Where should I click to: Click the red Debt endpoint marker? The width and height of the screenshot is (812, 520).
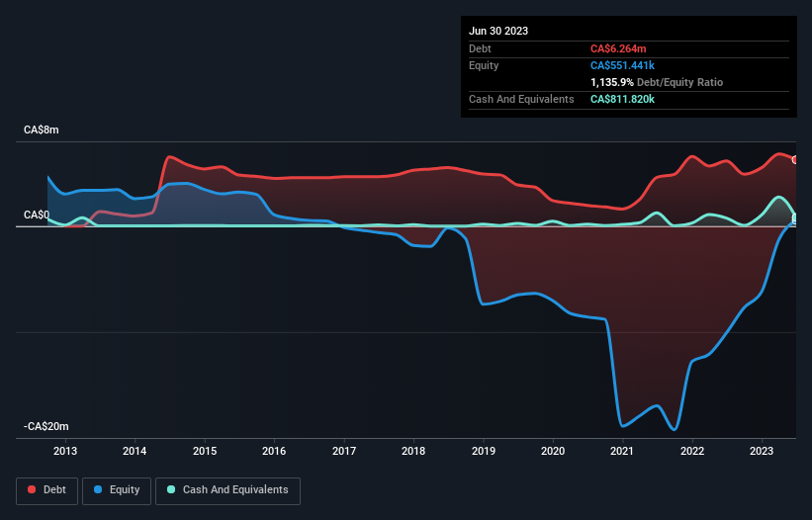coord(795,160)
